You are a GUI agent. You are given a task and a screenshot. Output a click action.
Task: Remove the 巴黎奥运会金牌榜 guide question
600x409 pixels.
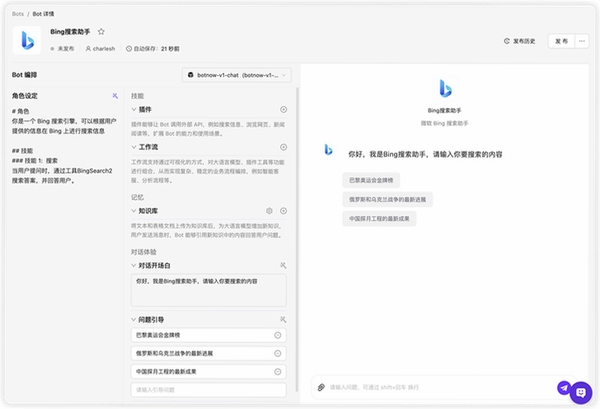tap(278, 335)
